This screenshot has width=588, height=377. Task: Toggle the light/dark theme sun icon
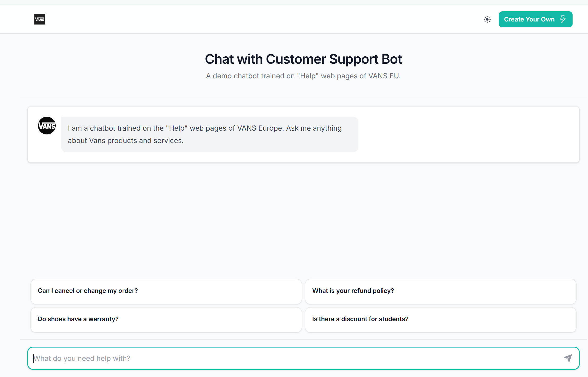coord(487,19)
